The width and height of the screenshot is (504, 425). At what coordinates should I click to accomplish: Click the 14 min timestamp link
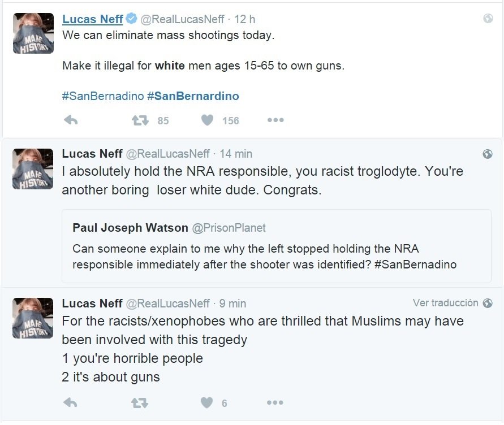[x=236, y=154]
